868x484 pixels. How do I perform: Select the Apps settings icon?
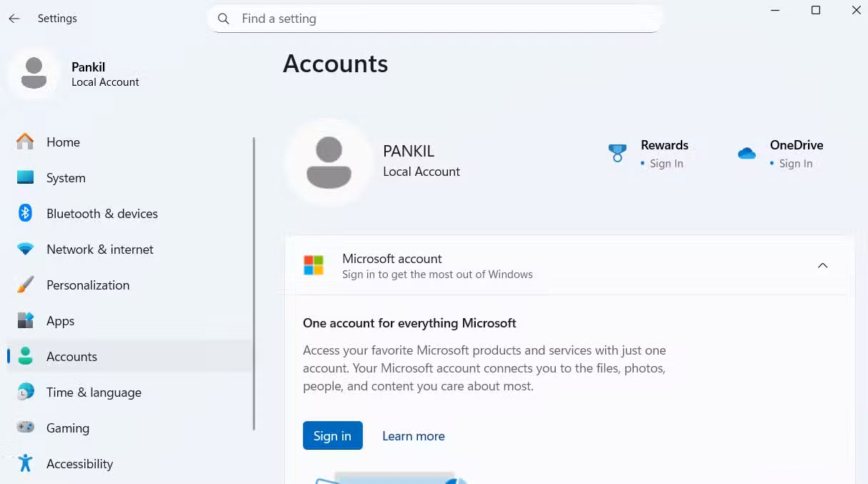(26, 320)
